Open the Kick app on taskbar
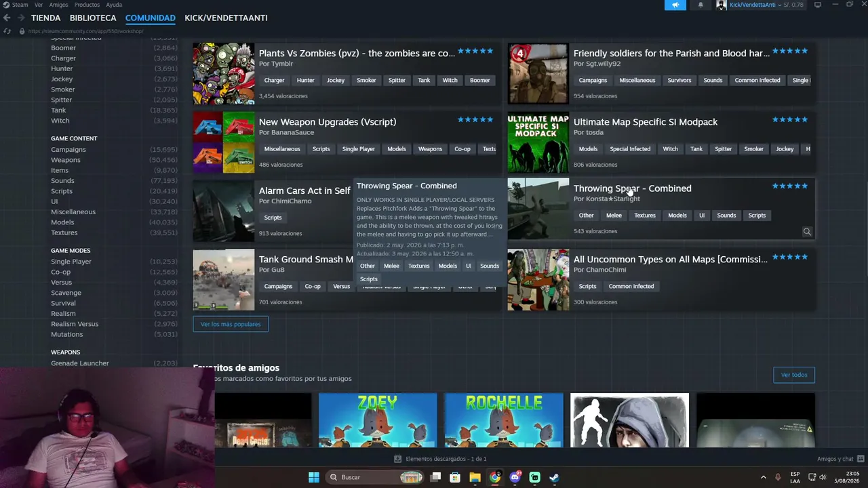The height and width of the screenshot is (488, 868). coord(534,477)
